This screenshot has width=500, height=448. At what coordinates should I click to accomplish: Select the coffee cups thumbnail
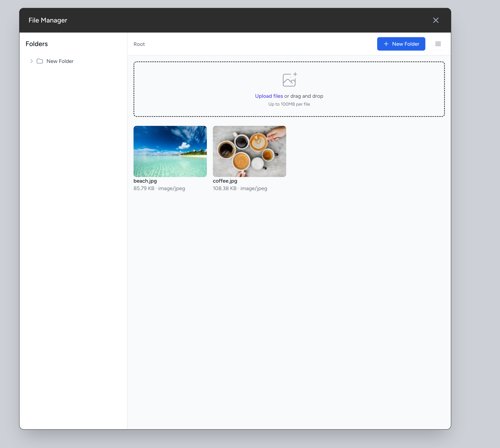(x=249, y=151)
